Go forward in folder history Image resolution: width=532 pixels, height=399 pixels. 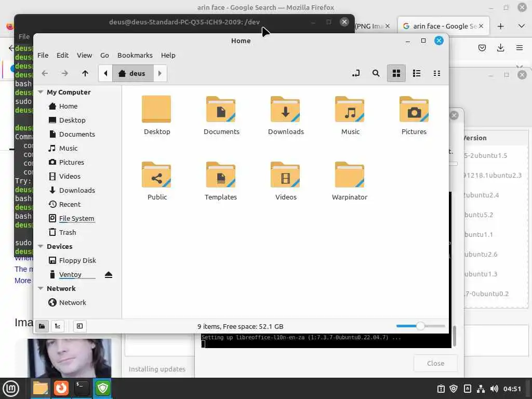pos(65,73)
